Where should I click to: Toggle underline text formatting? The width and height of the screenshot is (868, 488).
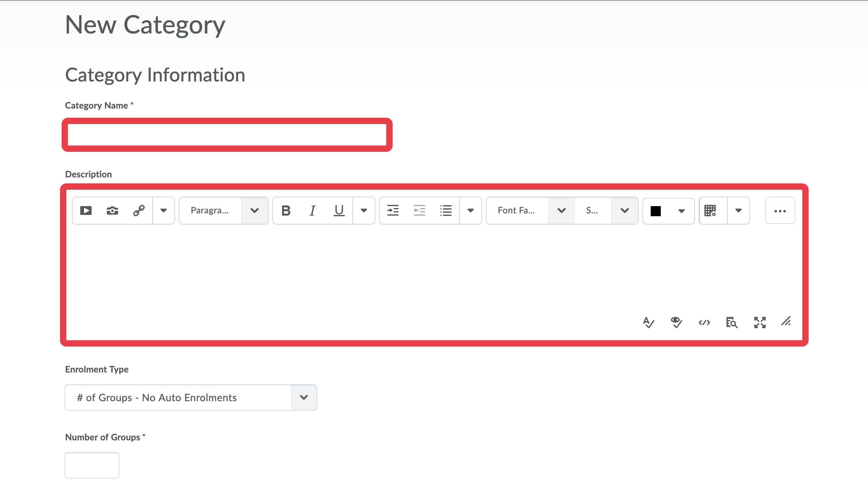pos(339,211)
